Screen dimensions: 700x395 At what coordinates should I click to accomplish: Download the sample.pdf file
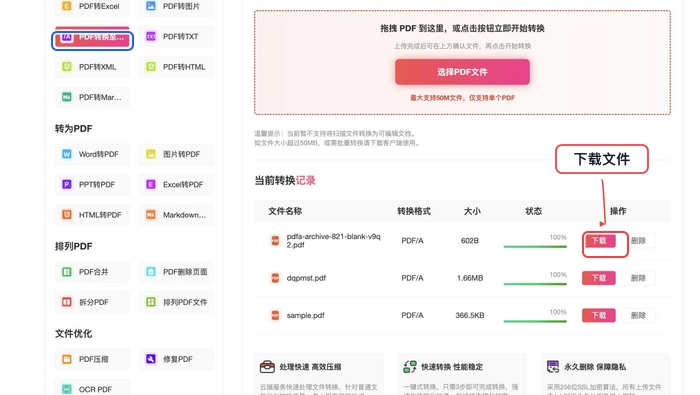click(x=599, y=315)
